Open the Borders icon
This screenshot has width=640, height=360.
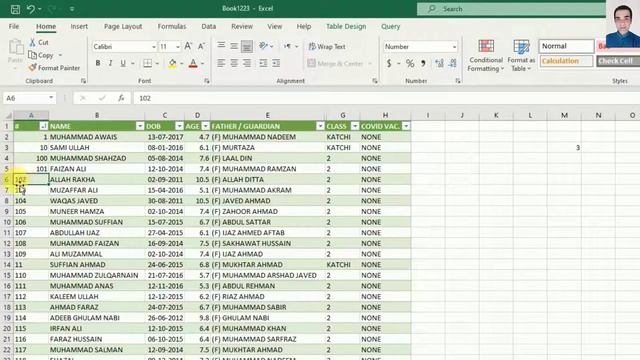click(x=147, y=63)
